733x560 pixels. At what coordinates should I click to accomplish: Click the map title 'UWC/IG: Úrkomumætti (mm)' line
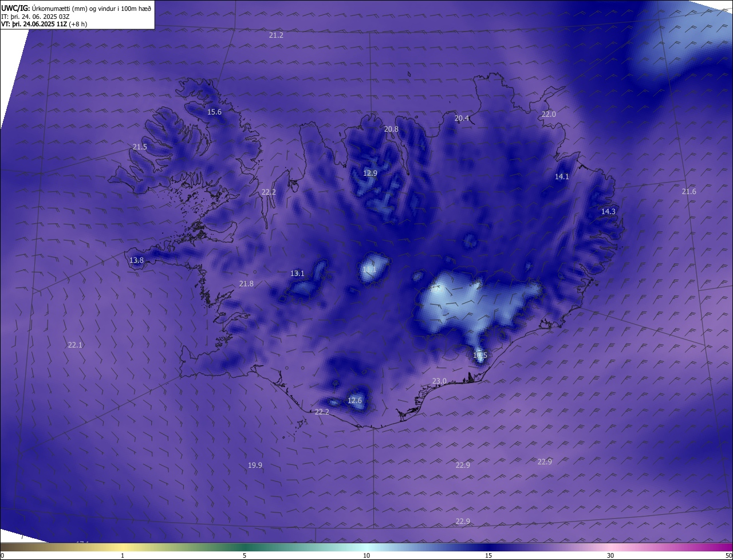[77, 7]
